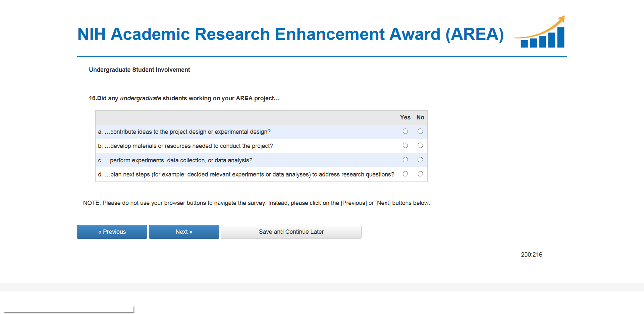This screenshot has height=314, width=644.
Task: Click the browser navigation NOTE text
Action: 256,203
